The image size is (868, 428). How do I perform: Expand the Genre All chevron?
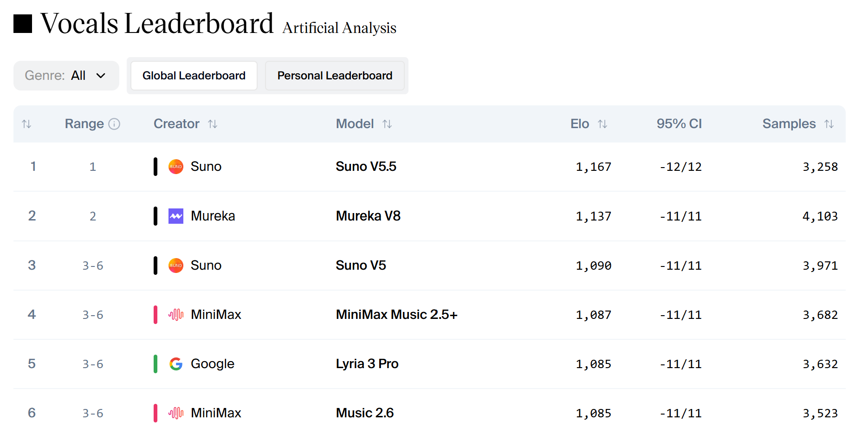pos(101,76)
